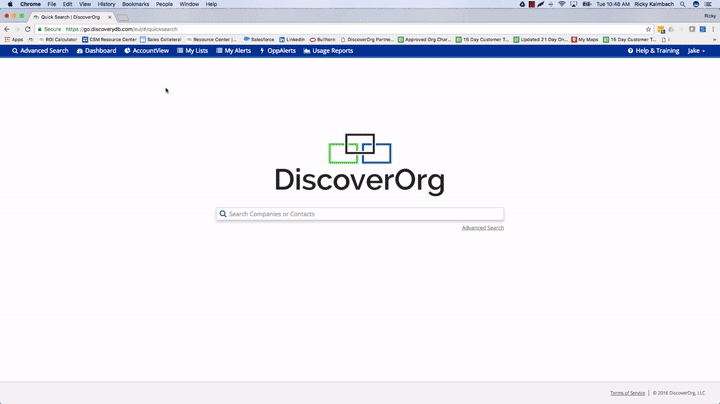Open the Help menu in the menu bar
Screen dimensions: 720x404
pos(211,4)
